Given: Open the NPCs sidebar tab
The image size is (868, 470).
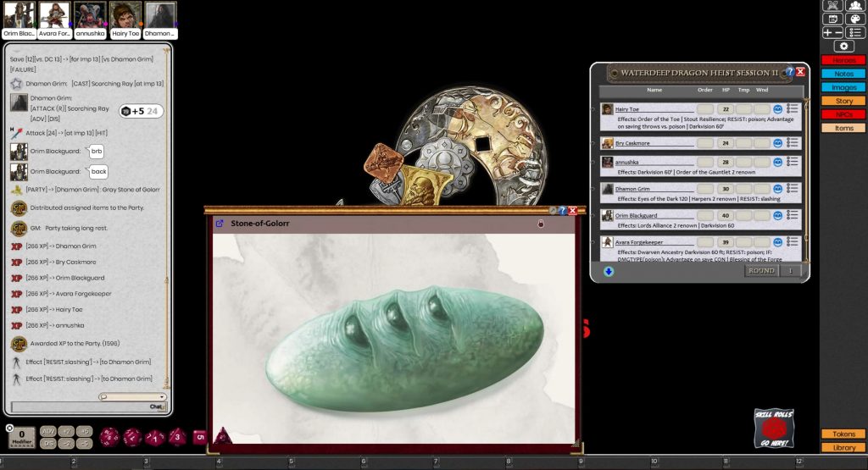Looking at the screenshot, I should point(843,114).
